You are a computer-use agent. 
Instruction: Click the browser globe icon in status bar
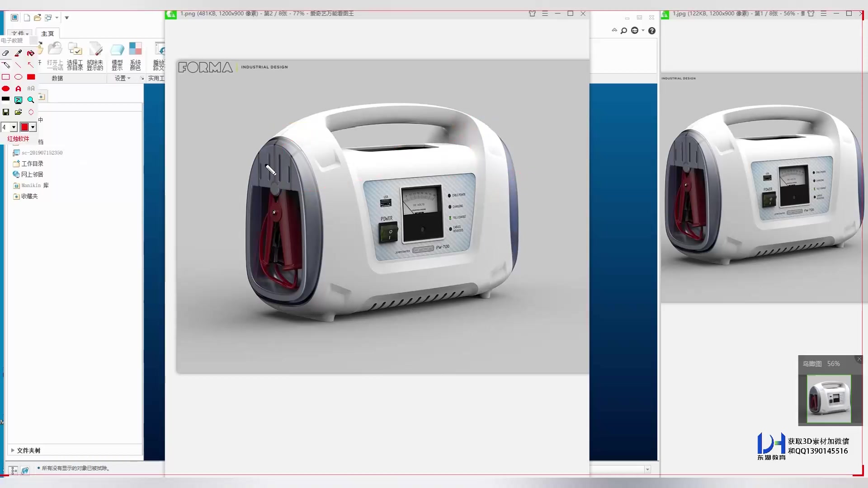(x=25, y=470)
